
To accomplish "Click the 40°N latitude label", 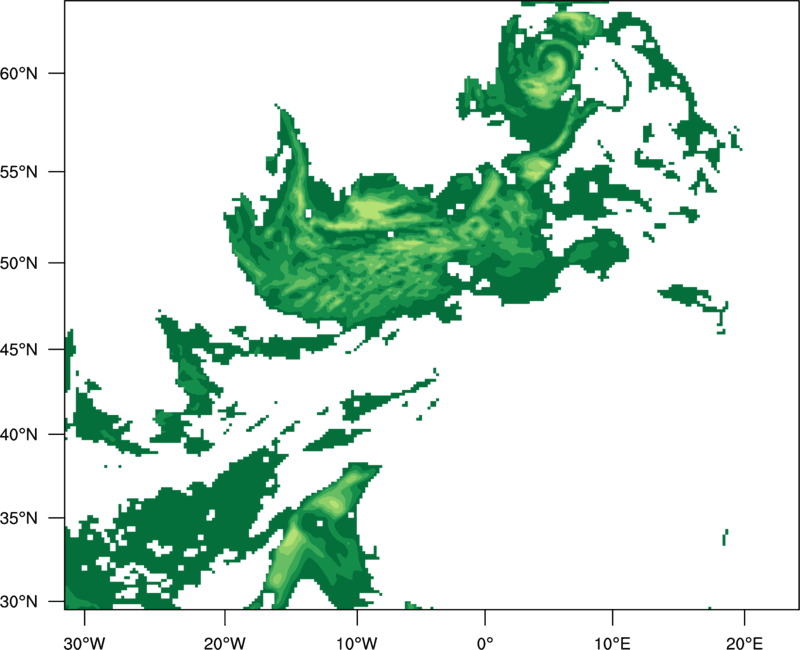I will (19, 435).
